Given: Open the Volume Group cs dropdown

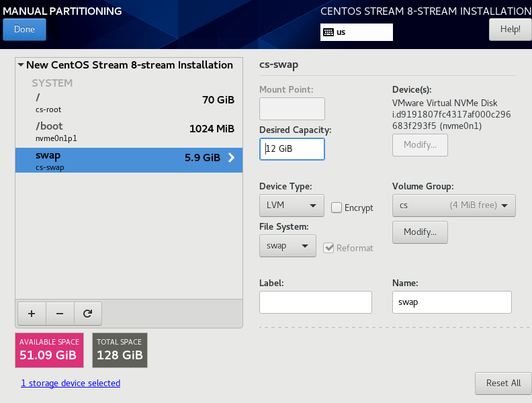Looking at the screenshot, I should click(x=454, y=206).
